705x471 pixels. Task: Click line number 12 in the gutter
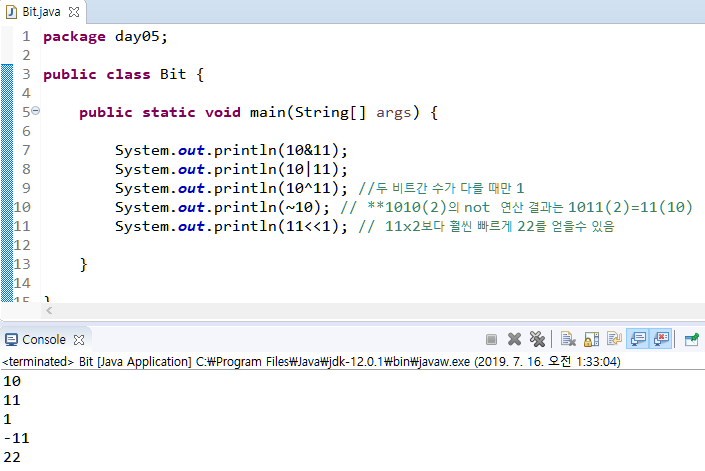[22, 245]
